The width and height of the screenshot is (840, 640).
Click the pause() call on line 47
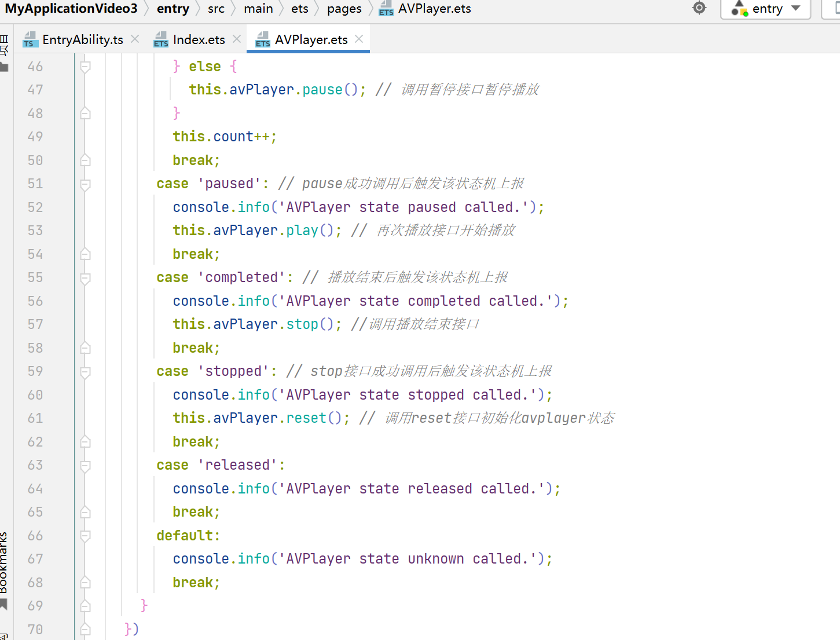click(x=330, y=90)
